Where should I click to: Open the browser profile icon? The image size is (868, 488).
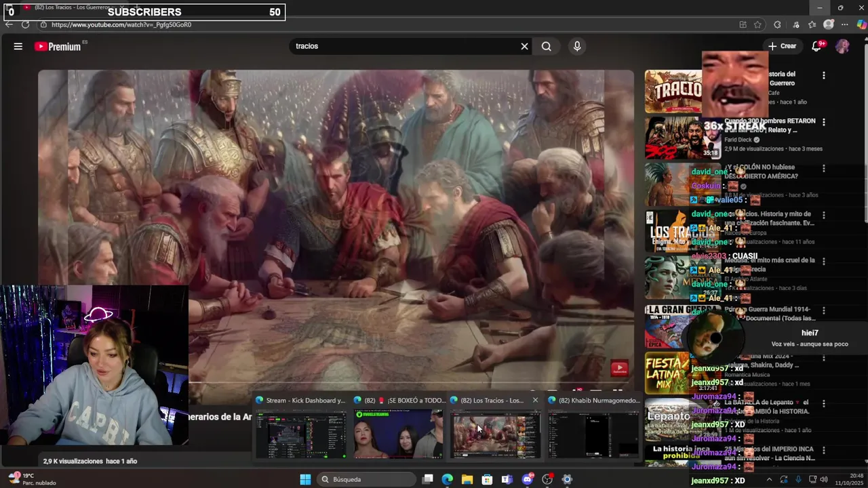(829, 24)
